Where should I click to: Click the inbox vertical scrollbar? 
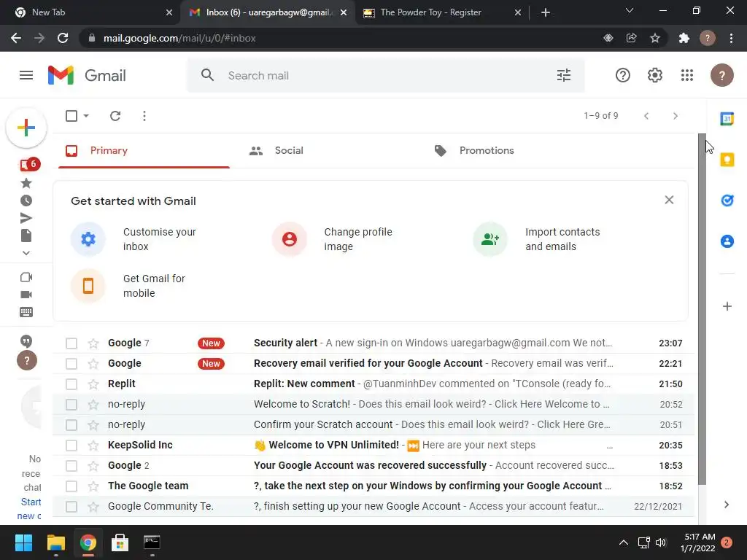702,308
